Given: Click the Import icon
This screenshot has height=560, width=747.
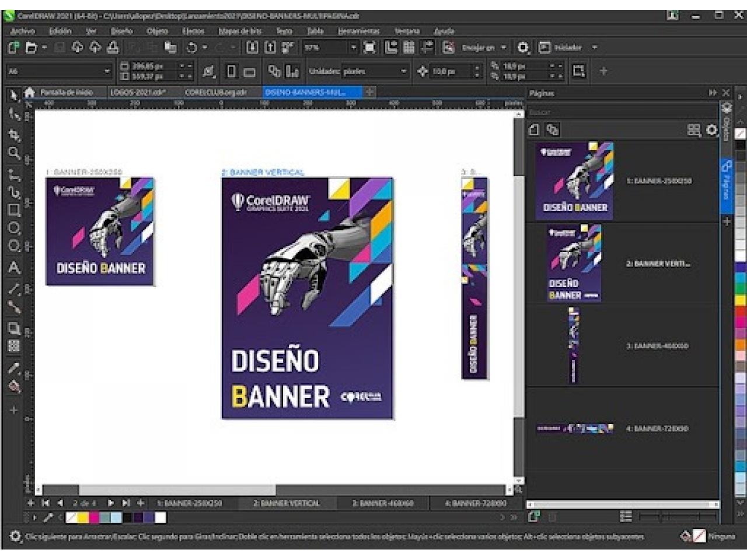Looking at the screenshot, I should coord(252,47).
